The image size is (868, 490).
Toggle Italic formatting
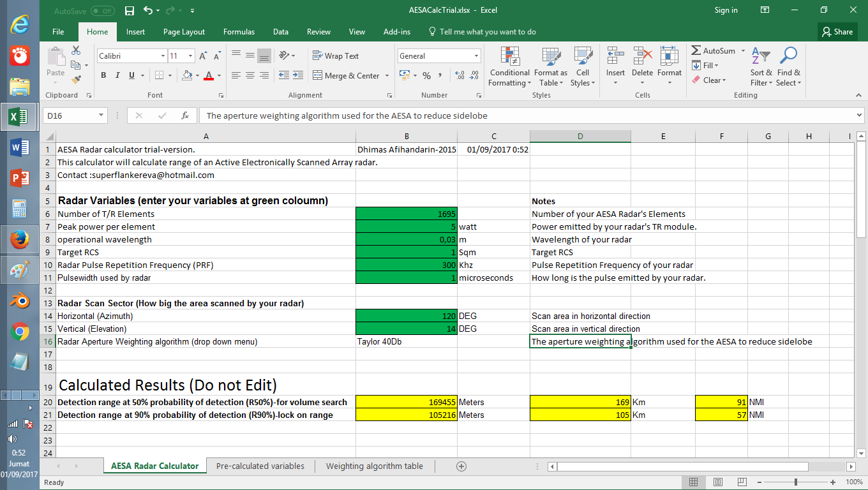(x=117, y=75)
